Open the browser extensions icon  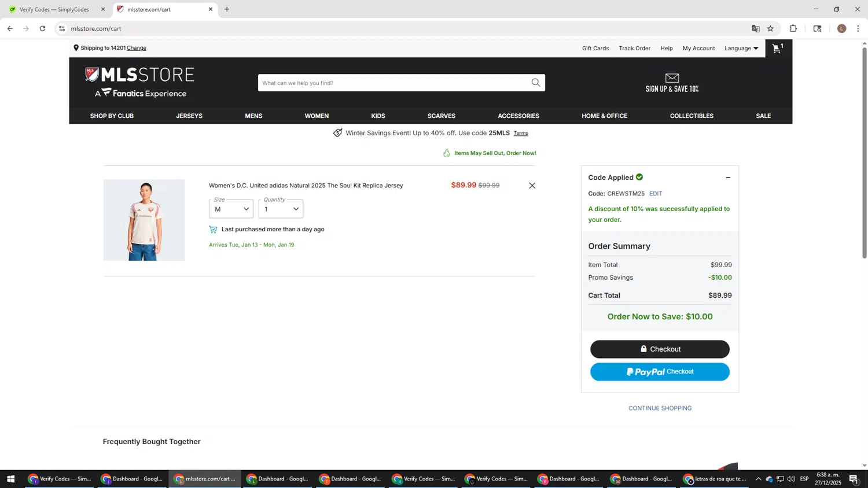coord(793,28)
